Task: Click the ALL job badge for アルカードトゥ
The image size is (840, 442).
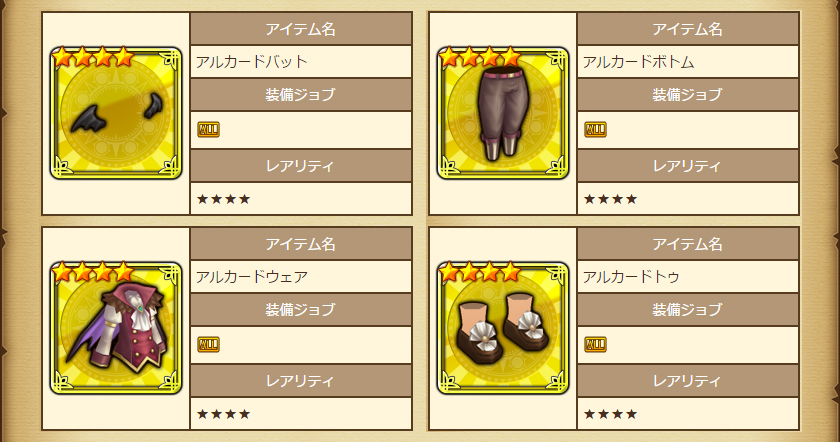Action: (595, 344)
